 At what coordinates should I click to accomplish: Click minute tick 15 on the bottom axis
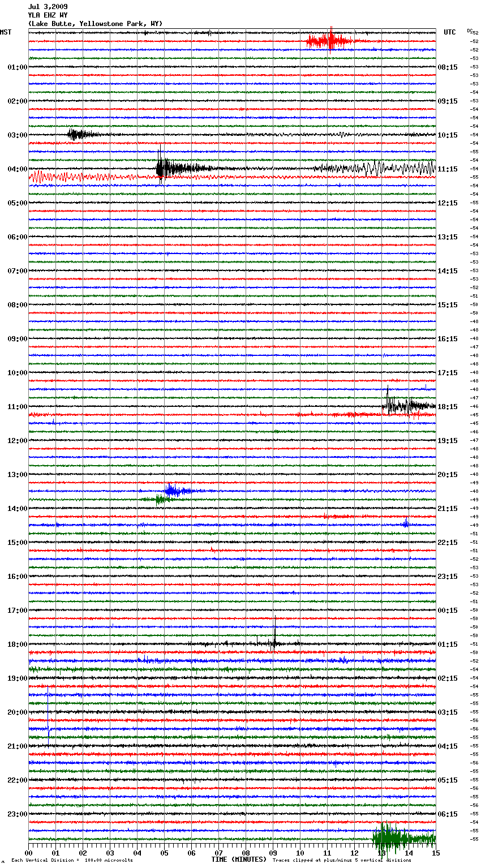click(x=436, y=853)
